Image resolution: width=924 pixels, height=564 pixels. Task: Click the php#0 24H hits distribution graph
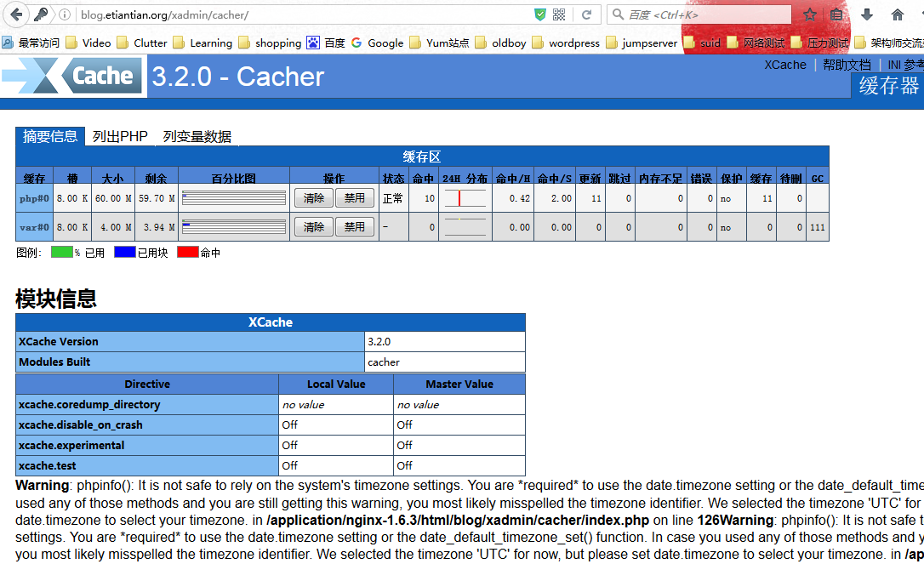point(465,198)
